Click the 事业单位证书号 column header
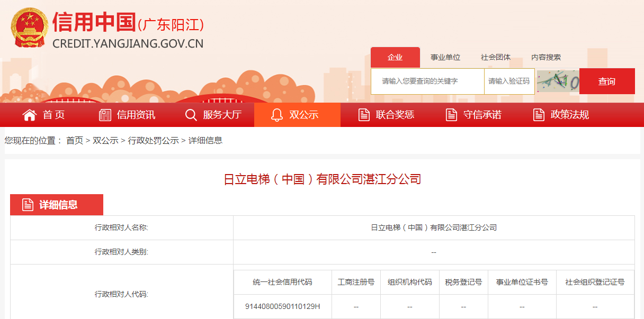This screenshot has width=644, height=319. [522, 282]
